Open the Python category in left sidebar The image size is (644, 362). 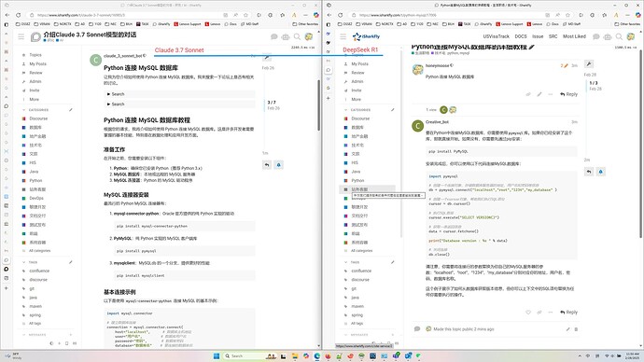[35, 181]
